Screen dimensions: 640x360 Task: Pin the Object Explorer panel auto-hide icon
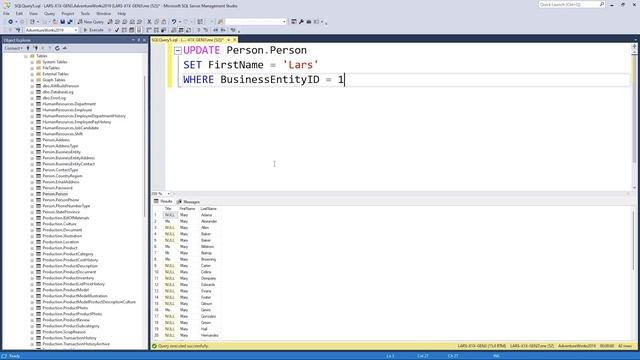click(x=139, y=40)
